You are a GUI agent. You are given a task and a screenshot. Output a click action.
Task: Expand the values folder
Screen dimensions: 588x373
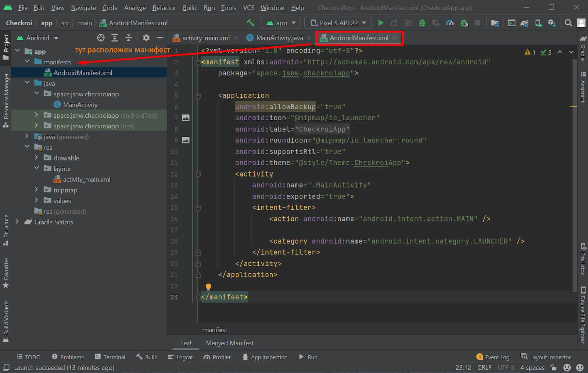click(x=36, y=200)
